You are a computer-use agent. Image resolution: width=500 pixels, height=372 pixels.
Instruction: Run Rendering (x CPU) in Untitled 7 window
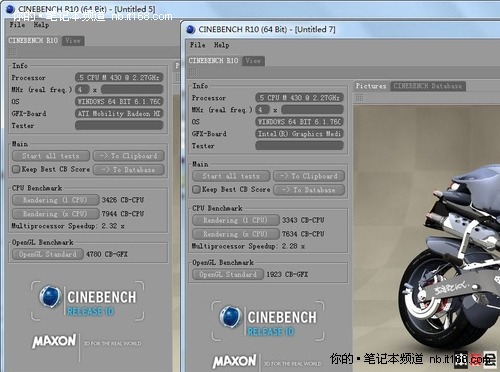tap(236, 234)
